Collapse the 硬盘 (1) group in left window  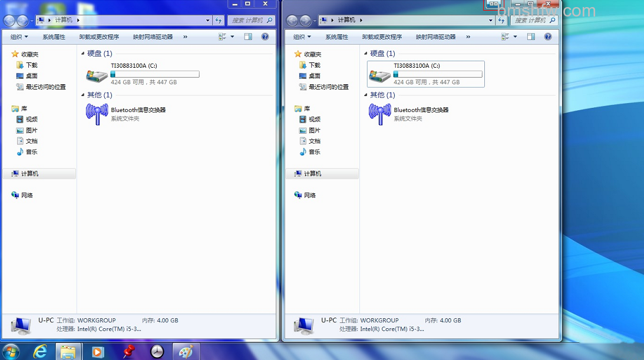point(83,54)
